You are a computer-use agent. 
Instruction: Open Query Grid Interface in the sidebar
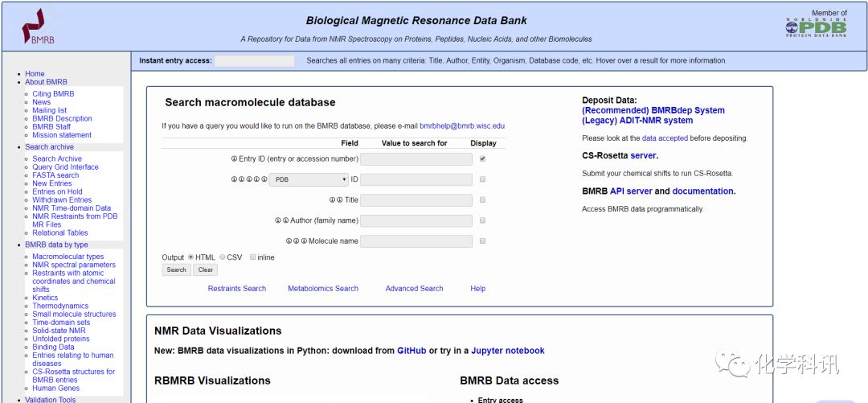tap(65, 167)
